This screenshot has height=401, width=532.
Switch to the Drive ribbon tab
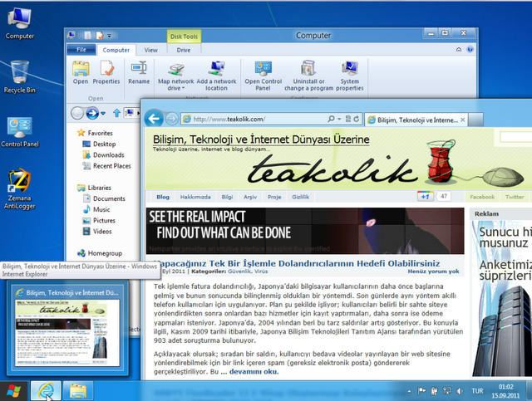pyautogui.click(x=184, y=50)
